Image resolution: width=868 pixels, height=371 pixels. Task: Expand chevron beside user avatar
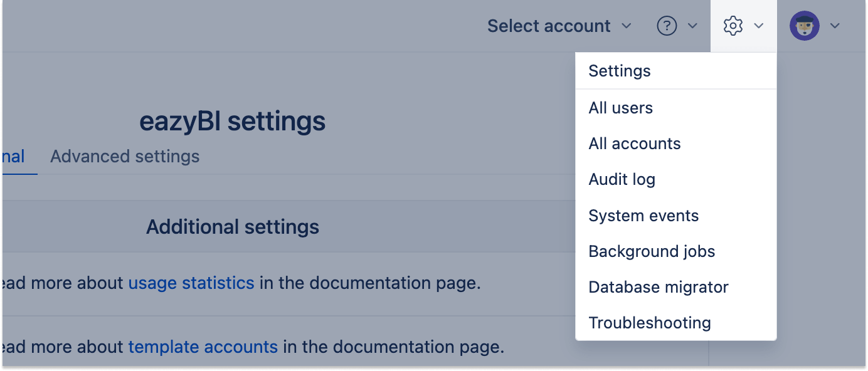835,26
